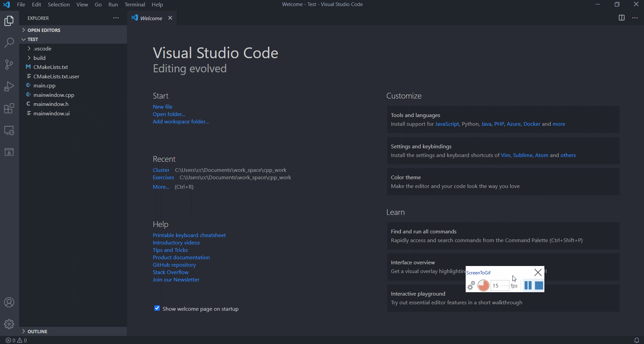Image resolution: width=644 pixels, height=344 pixels.
Task: Open the recent Cluster workspace
Action: tap(161, 170)
